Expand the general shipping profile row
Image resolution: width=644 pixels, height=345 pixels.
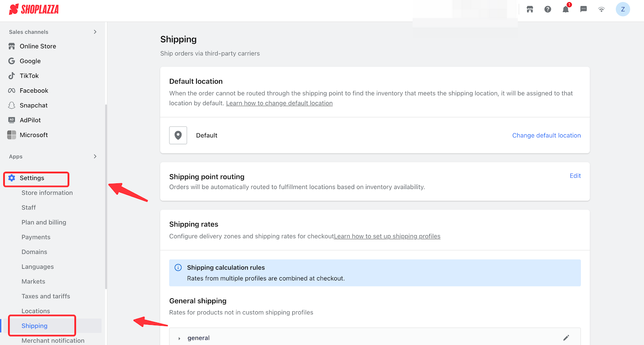tap(180, 338)
